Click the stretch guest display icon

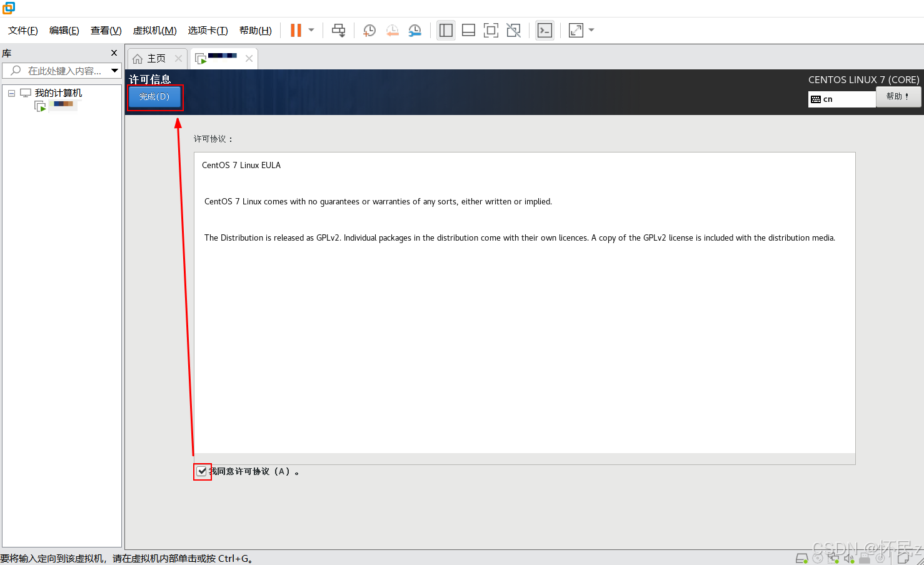tap(576, 30)
